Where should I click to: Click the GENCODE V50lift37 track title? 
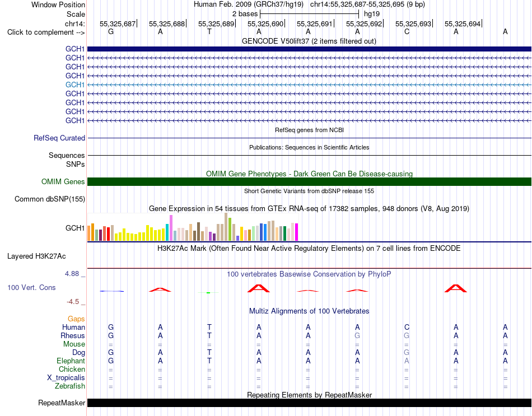(309, 41)
